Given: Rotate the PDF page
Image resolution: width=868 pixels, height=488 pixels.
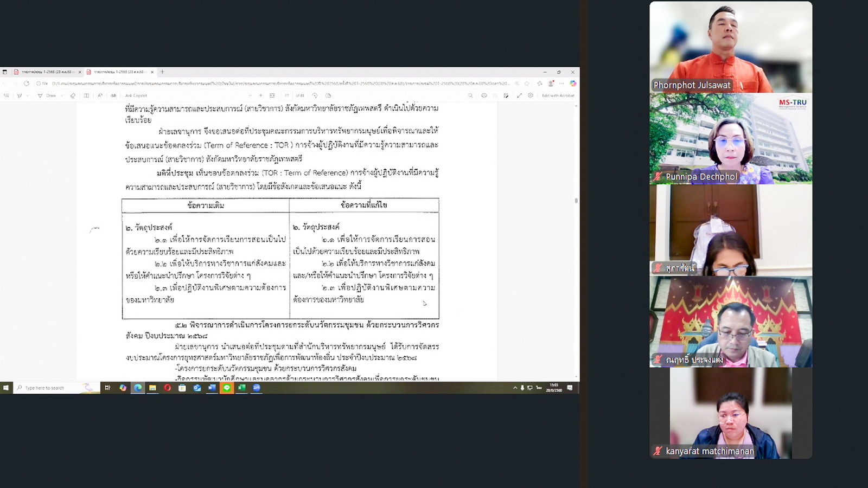Looking at the screenshot, I should pyautogui.click(x=315, y=95).
